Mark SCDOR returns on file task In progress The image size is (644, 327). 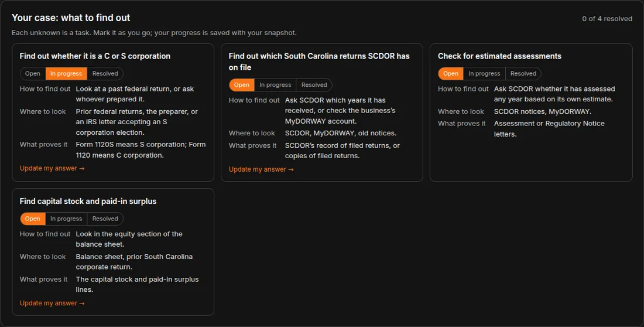pos(275,85)
